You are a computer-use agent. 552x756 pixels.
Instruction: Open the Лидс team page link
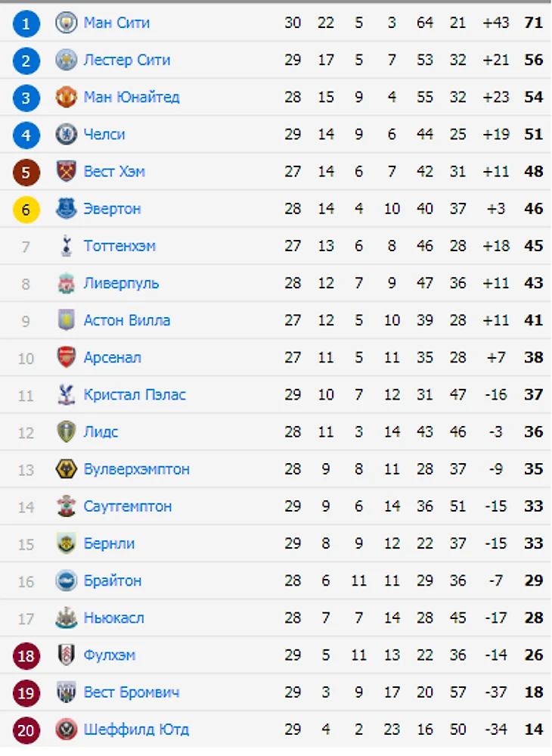tap(101, 431)
